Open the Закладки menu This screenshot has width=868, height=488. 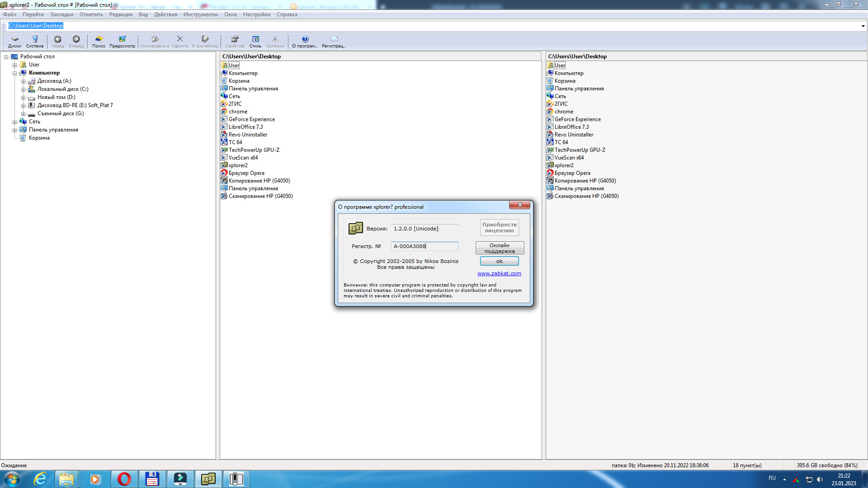coord(61,14)
